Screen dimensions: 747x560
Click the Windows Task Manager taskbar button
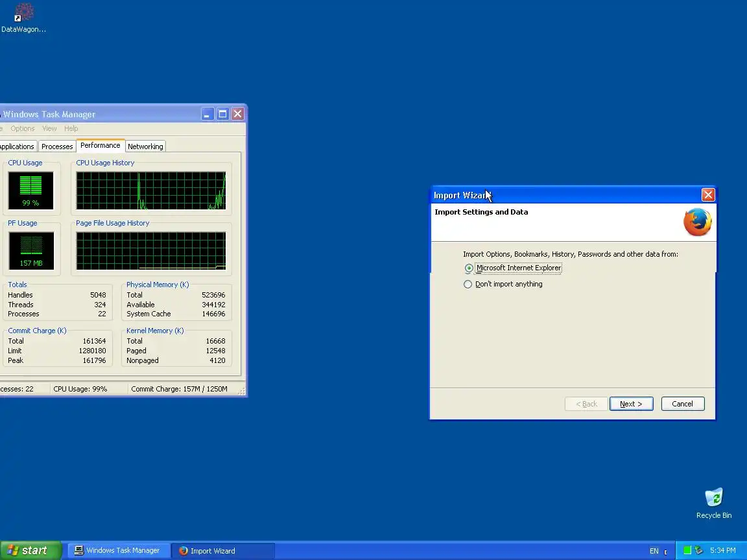(x=119, y=550)
